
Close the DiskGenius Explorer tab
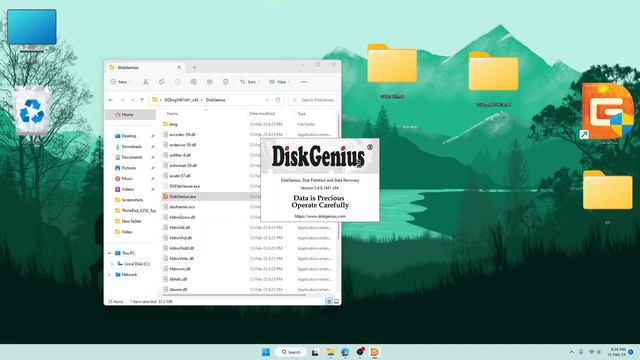click(179, 67)
